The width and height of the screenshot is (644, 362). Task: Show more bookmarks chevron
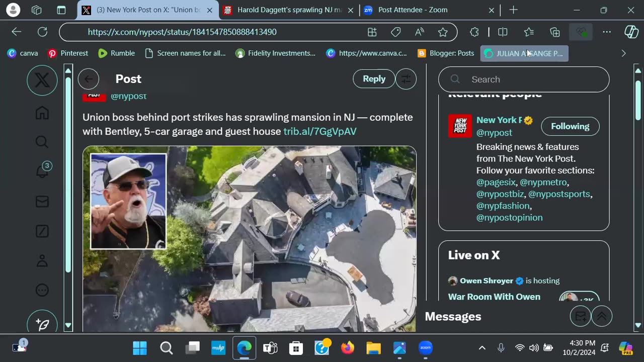coord(623,53)
